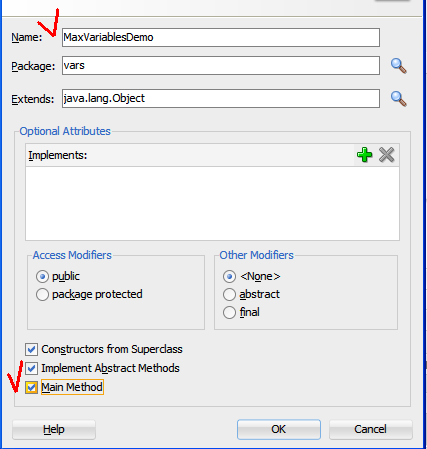427x449 pixels.
Task: Remove interface using gray X icon
Action: point(387,155)
